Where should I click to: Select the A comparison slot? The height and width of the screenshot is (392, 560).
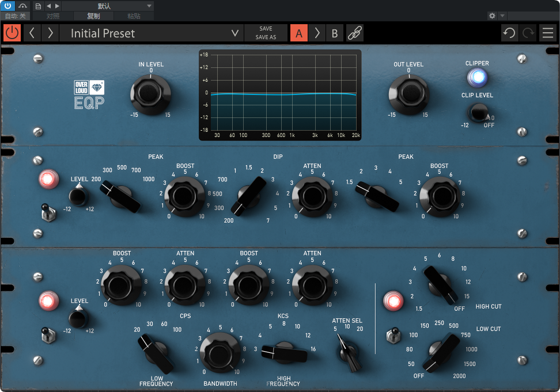click(299, 33)
